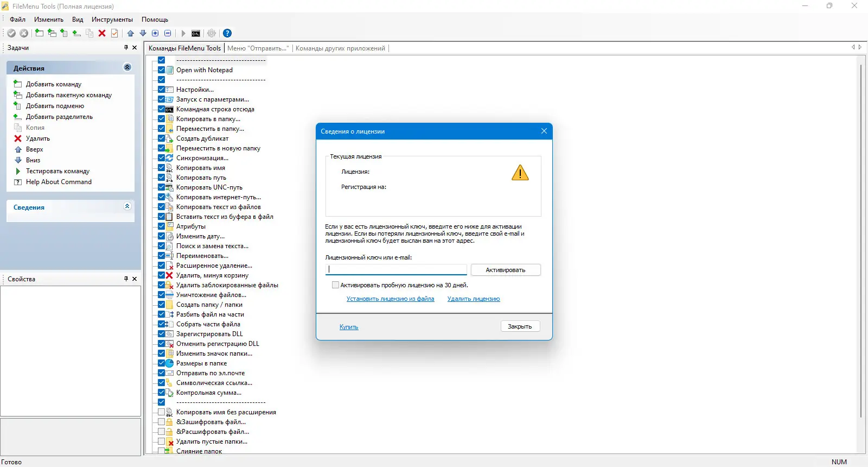Image resolution: width=868 pixels, height=467 pixels.
Task: Click the gray Apply checkmark toolbar icon
Action: tap(11, 33)
